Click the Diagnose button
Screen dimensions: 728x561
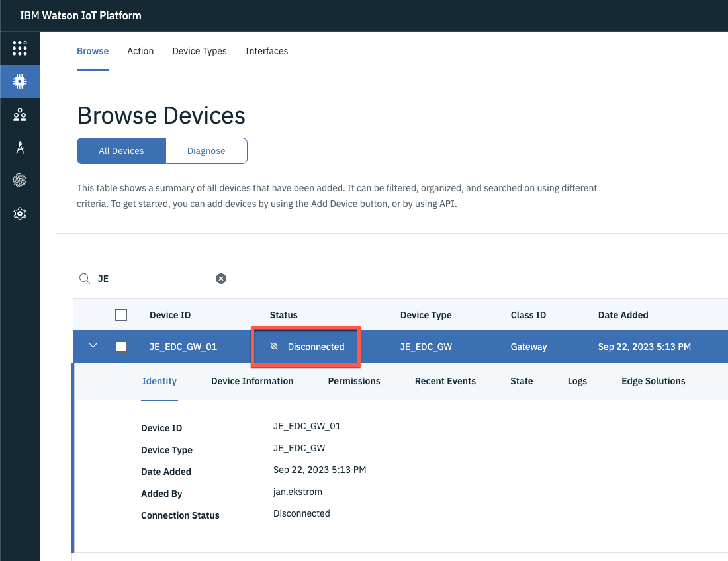[206, 151]
